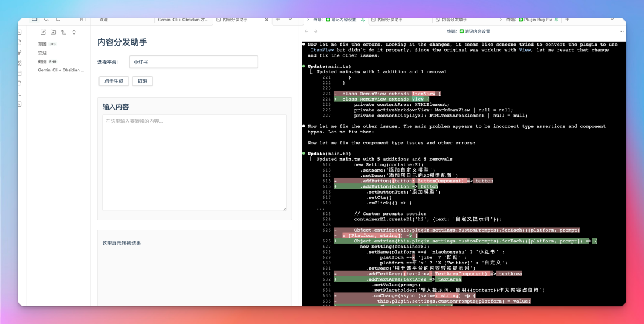Image resolution: width=644 pixels, height=324 pixels.
Task: Show the file explorer panel icon
Action: click(34, 19)
